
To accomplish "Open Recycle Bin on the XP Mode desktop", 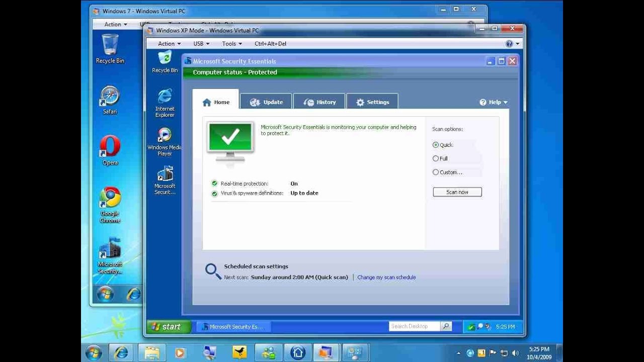I will click(x=165, y=62).
